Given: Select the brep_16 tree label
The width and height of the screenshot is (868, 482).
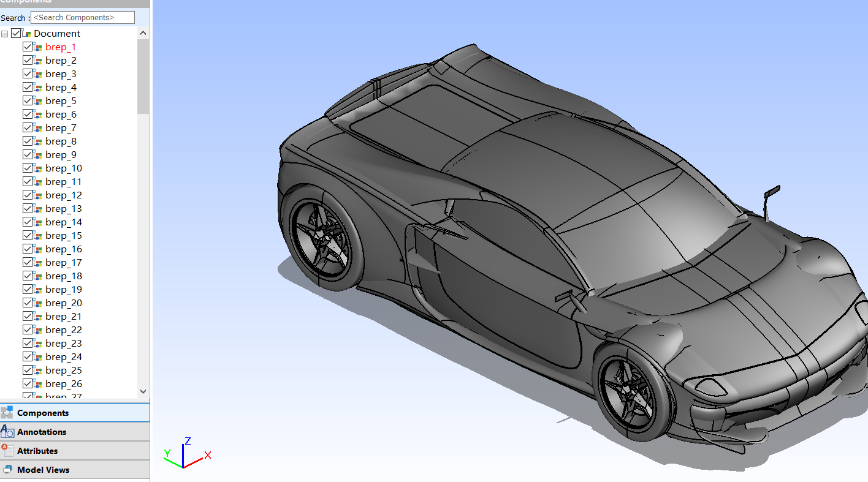Looking at the screenshot, I should 64,249.
